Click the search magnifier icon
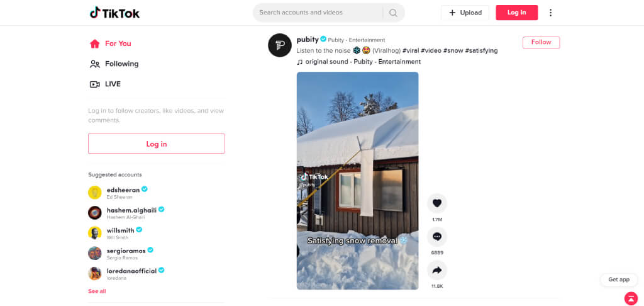The image size is (644, 306). coord(393,13)
